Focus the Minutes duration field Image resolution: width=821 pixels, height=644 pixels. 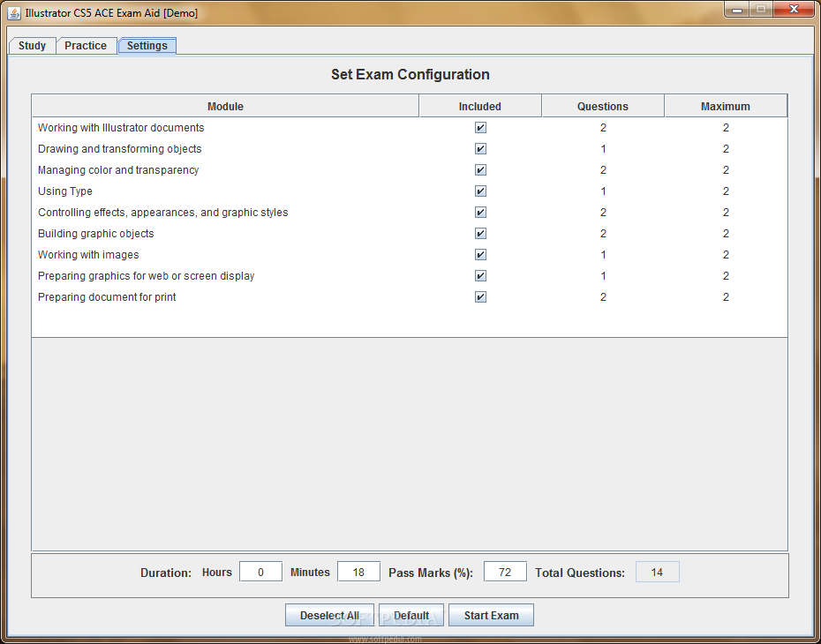coord(358,572)
